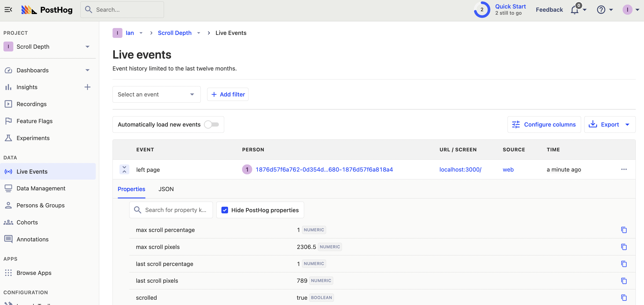Copy the max scroll pixels value

tap(624, 247)
